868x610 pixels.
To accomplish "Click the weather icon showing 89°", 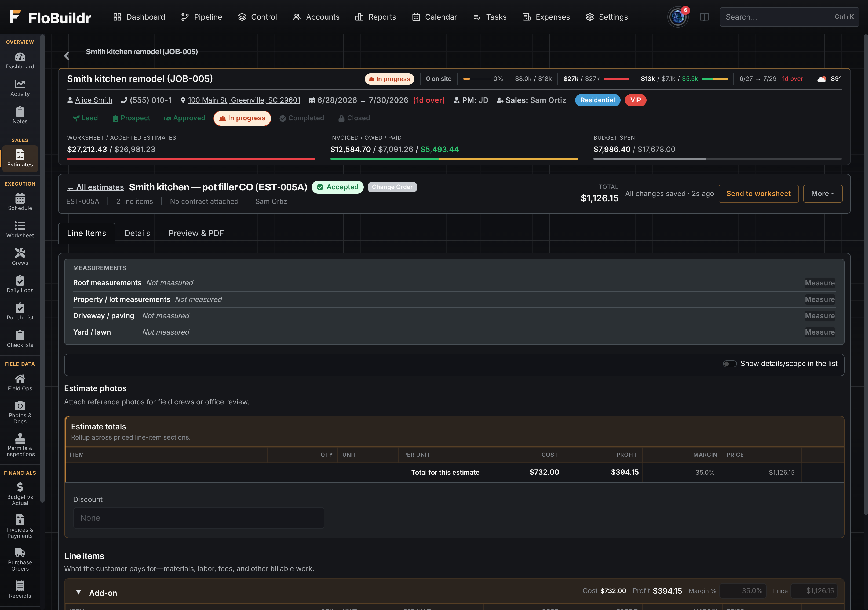I will click(x=822, y=79).
